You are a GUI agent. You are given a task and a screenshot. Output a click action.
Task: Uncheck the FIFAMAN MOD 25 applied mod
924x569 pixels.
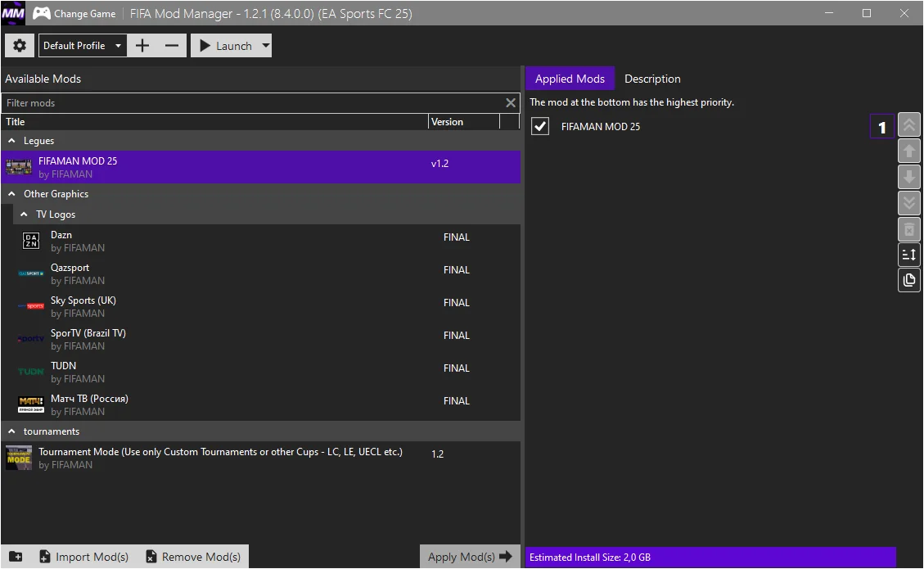[540, 126]
